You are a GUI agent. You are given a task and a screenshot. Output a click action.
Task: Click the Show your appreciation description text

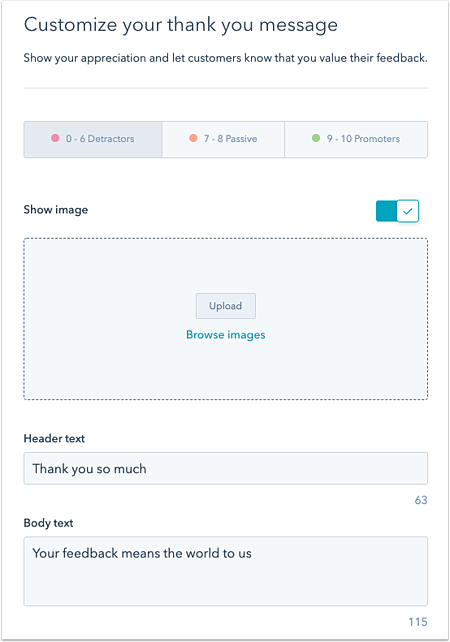point(226,58)
